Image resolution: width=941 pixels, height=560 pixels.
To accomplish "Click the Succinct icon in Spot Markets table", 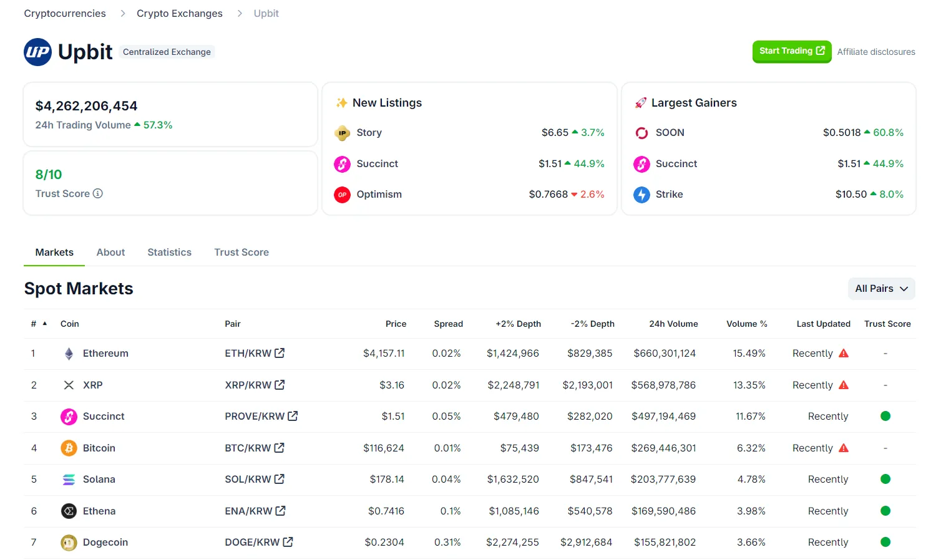I will [x=69, y=417].
